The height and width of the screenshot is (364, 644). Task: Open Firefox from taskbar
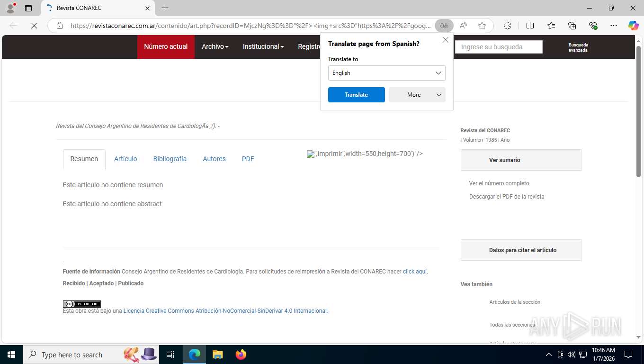(x=241, y=355)
